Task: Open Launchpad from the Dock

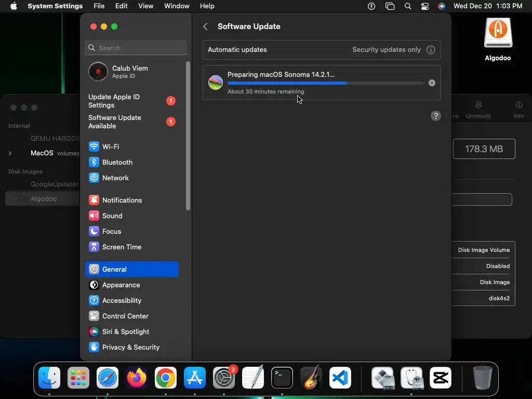Action: point(78,378)
